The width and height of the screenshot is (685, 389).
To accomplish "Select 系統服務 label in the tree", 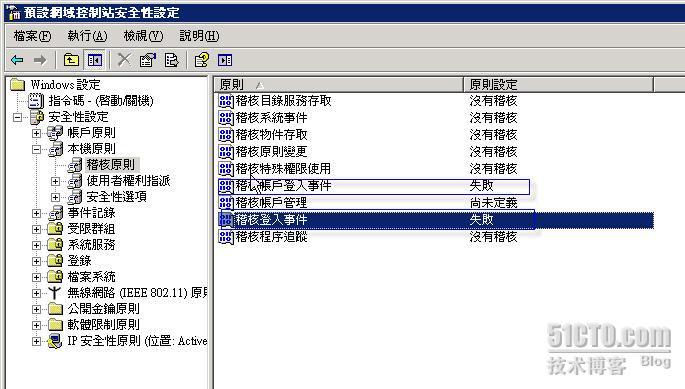I will (x=91, y=245).
